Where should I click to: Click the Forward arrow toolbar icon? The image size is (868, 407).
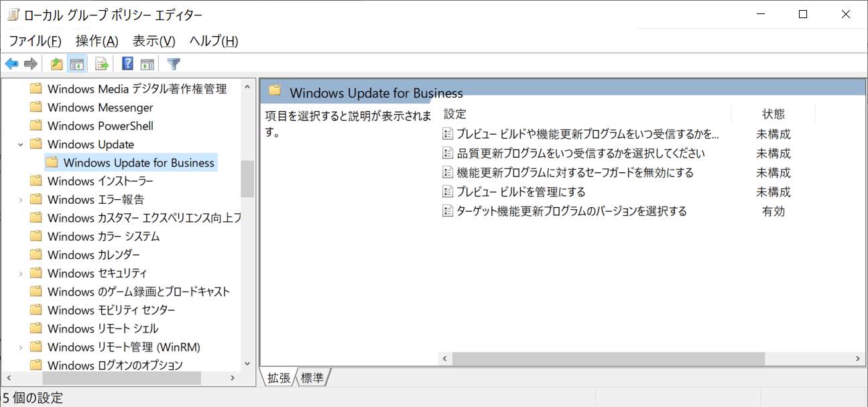(30, 64)
